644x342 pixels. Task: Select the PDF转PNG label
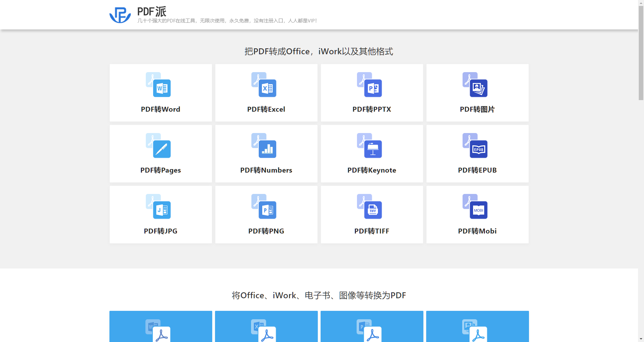pyautogui.click(x=266, y=231)
